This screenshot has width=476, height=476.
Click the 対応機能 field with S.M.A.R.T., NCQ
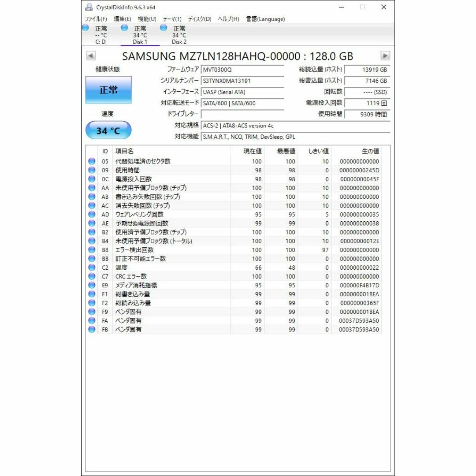coord(295,137)
